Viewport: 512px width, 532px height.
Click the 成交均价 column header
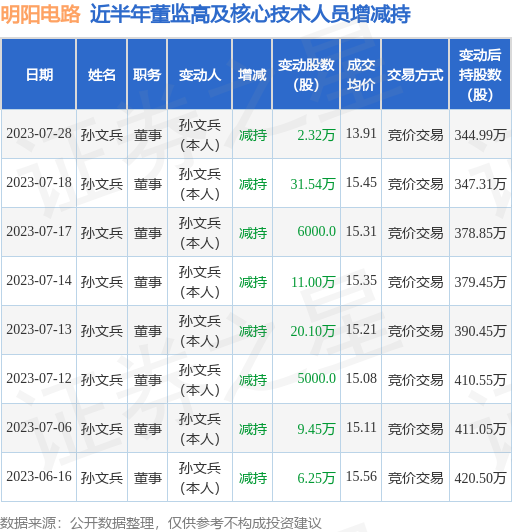pos(361,74)
